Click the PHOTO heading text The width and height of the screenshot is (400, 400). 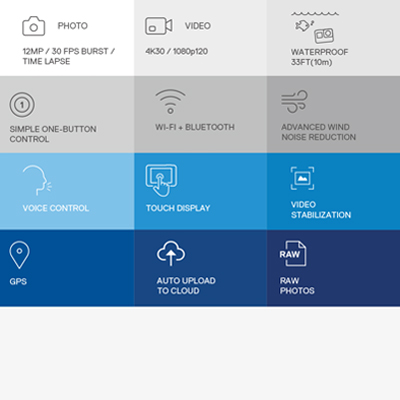coord(73,26)
